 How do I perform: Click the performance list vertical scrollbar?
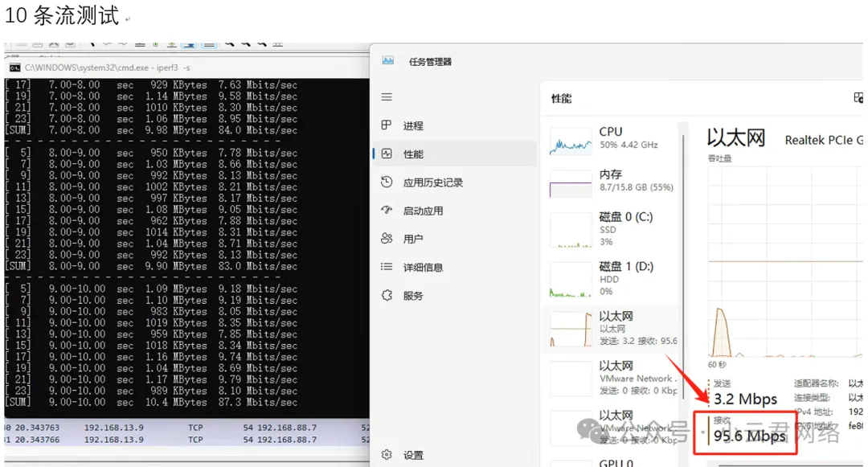tap(685, 241)
